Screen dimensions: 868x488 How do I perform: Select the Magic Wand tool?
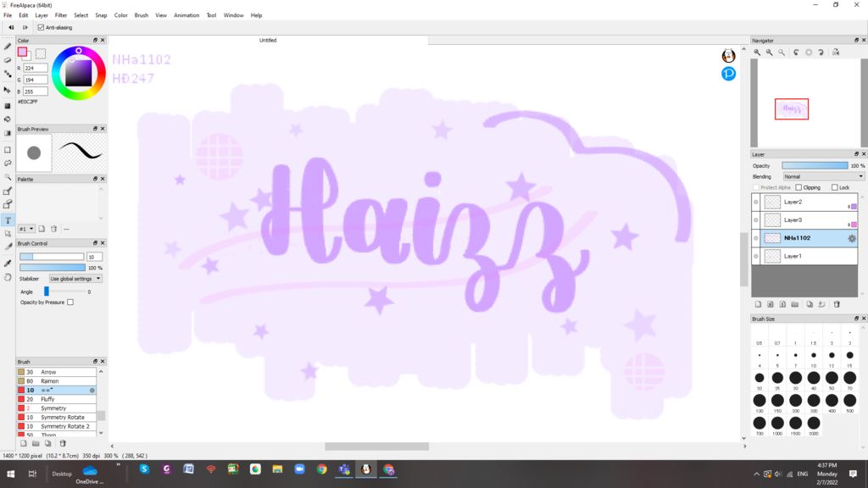pos(8,178)
